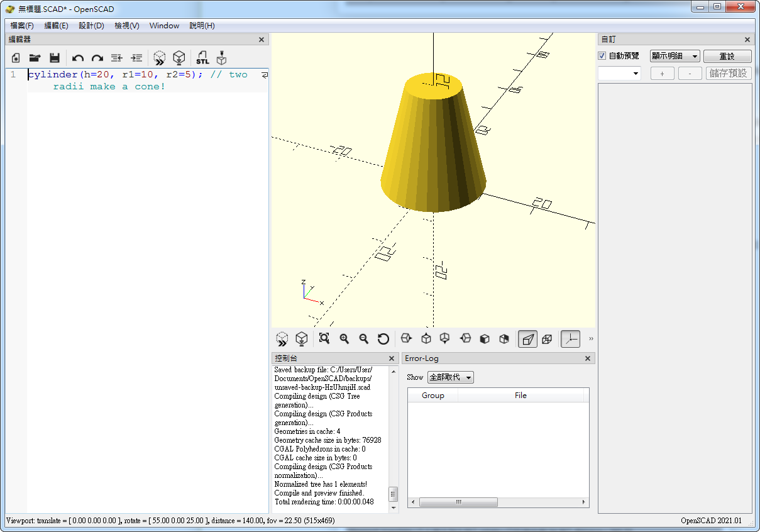This screenshot has height=532, width=760.
Task: Click Error-Log horizontal scrollbar thumb
Action: pos(458,502)
